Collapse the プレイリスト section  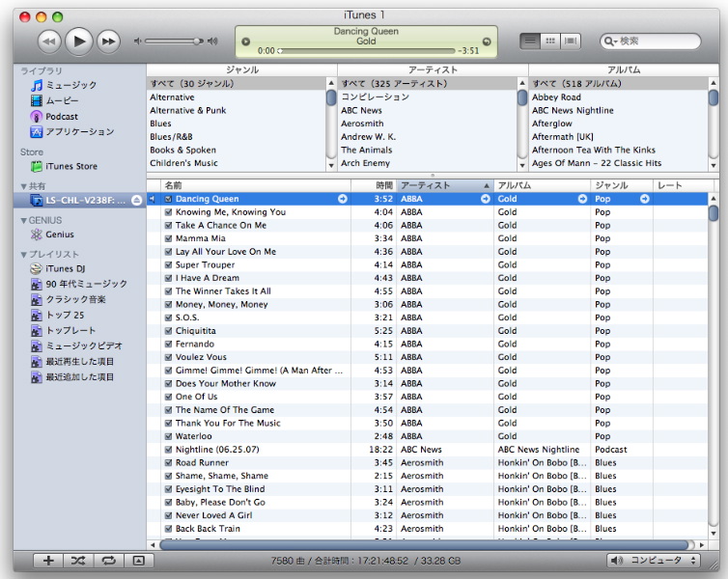(x=23, y=254)
